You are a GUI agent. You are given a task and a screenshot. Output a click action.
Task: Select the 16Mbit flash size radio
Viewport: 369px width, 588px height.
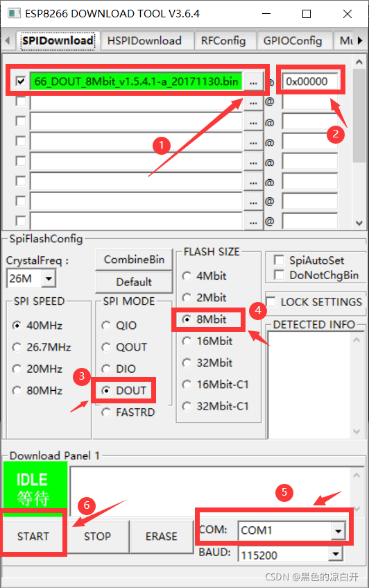click(186, 342)
